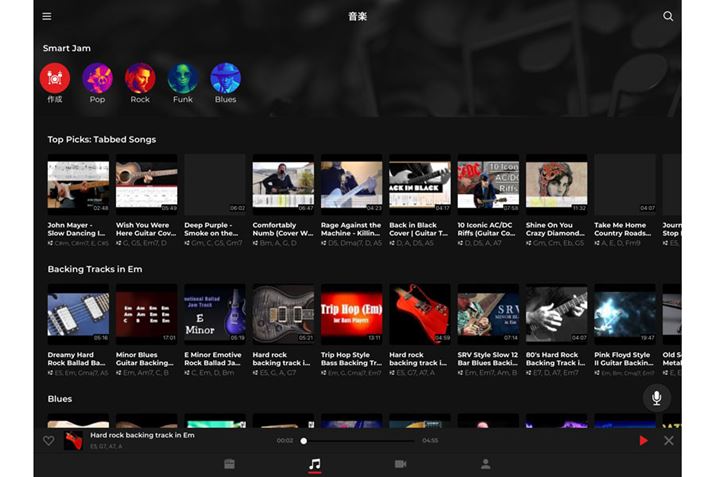Open Trip Hop Style Bass Backing Track

(352, 330)
